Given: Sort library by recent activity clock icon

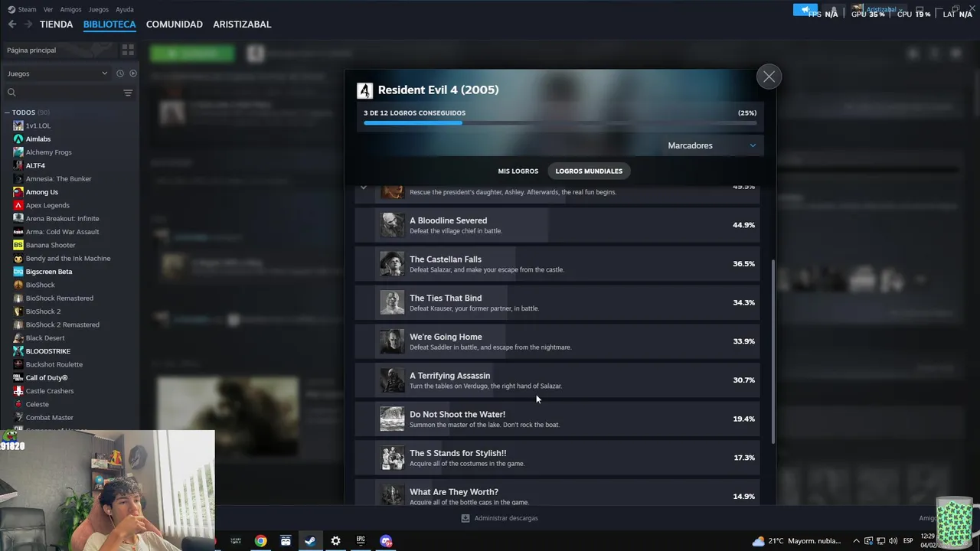Looking at the screenshot, I should click(x=119, y=73).
